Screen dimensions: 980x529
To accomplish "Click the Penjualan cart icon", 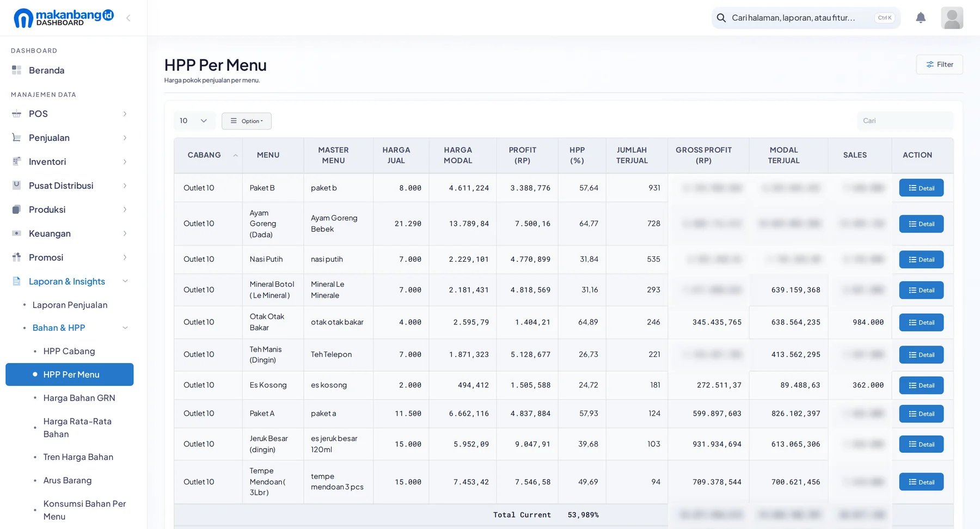I will [x=17, y=138].
